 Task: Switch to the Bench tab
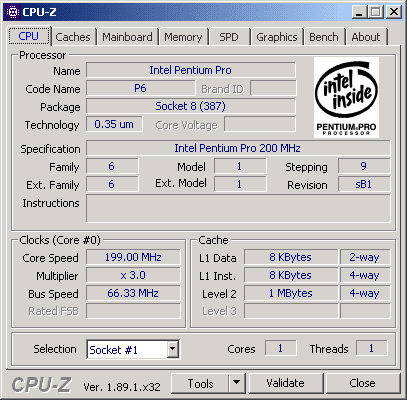(x=324, y=37)
